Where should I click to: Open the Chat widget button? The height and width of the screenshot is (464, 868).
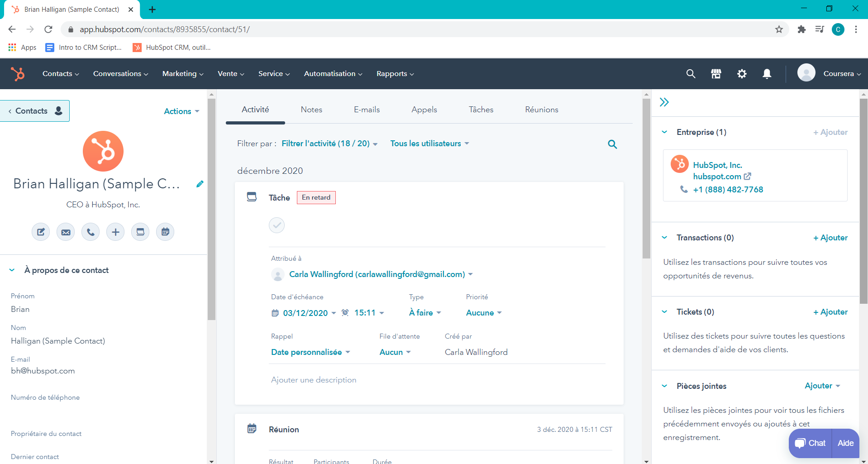[811, 443]
